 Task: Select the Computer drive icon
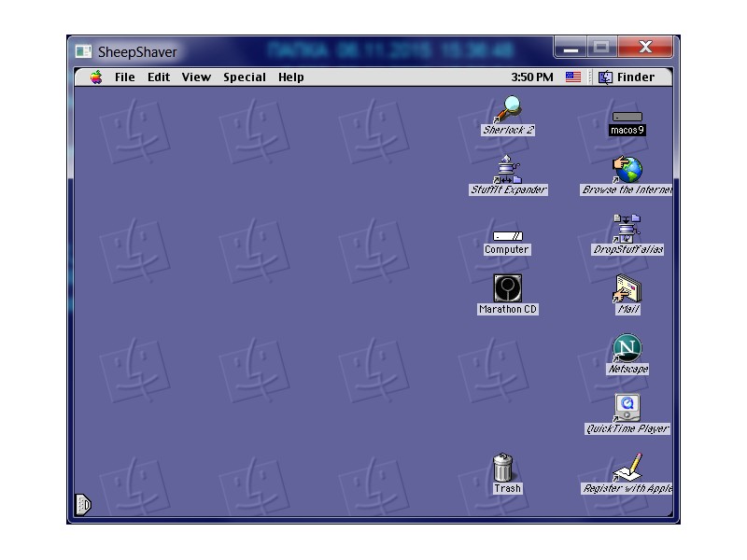click(x=508, y=236)
